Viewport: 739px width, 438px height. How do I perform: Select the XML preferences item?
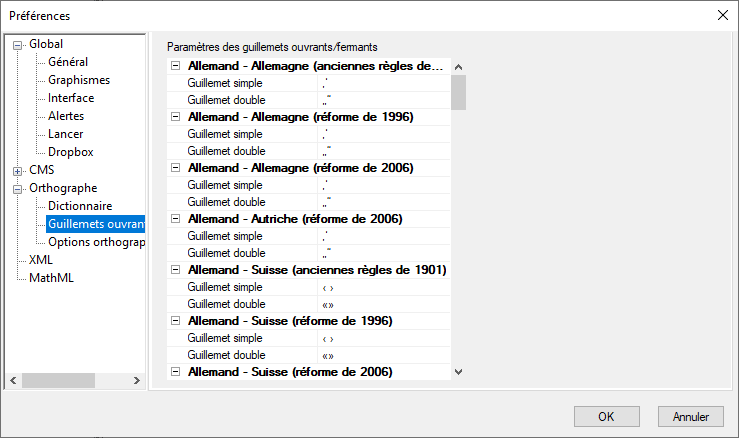click(41, 260)
